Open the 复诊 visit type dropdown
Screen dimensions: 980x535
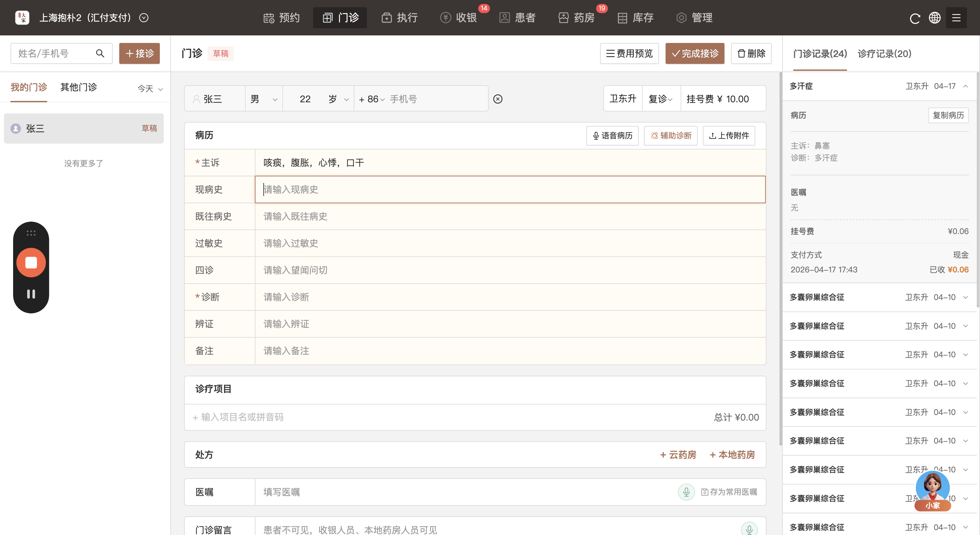(x=660, y=99)
